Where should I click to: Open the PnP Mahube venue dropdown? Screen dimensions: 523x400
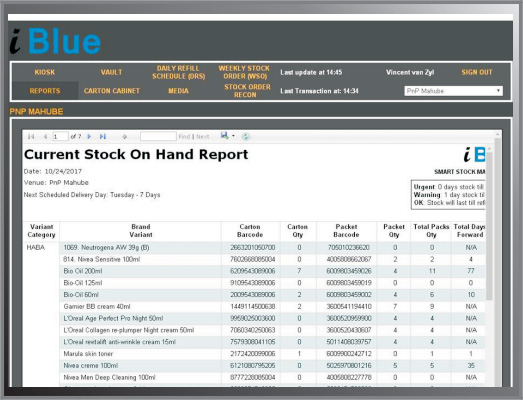(x=453, y=91)
